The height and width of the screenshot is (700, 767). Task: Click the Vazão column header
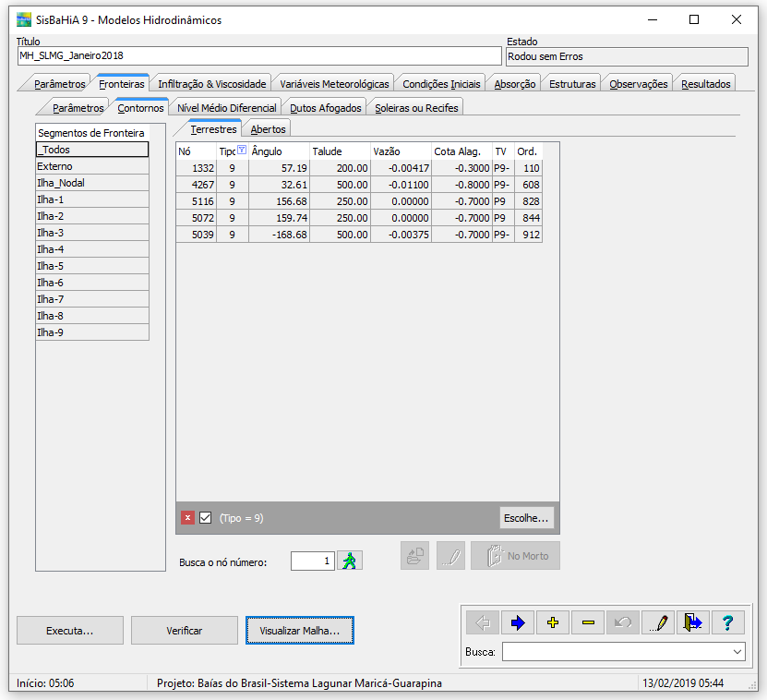(401, 151)
